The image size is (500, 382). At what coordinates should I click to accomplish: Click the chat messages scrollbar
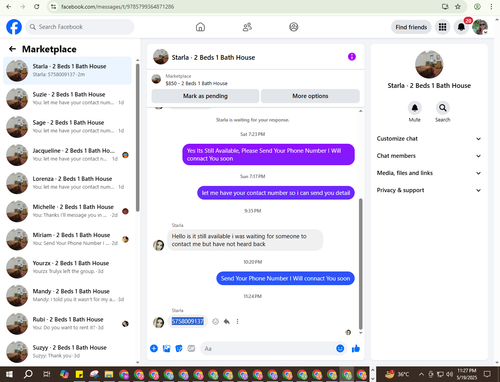coord(360,264)
